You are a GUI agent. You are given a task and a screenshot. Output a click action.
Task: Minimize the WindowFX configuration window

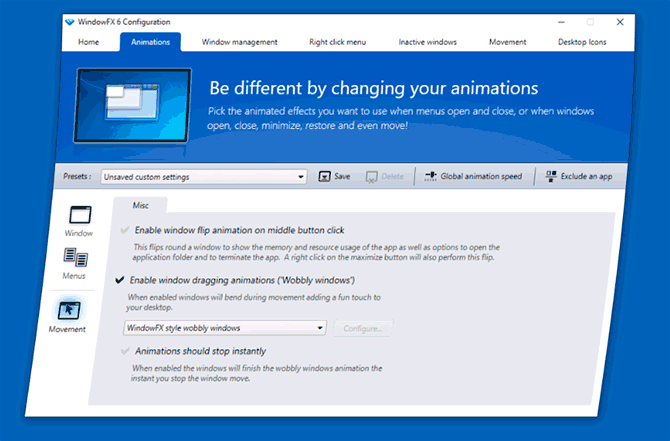click(561, 22)
